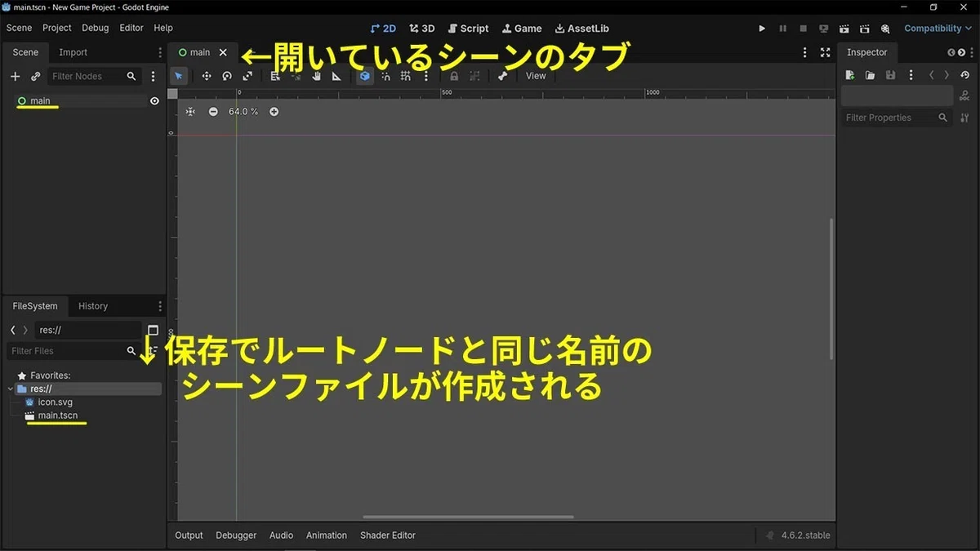Zoom in with the plus button
Viewport: 980px width, 551px height.
coord(274,111)
